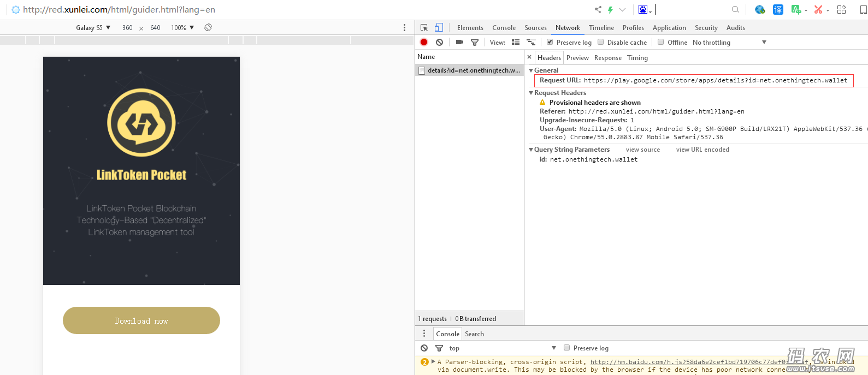Click the extensions grid icon
The image size is (868, 375).
pos(841,9)
